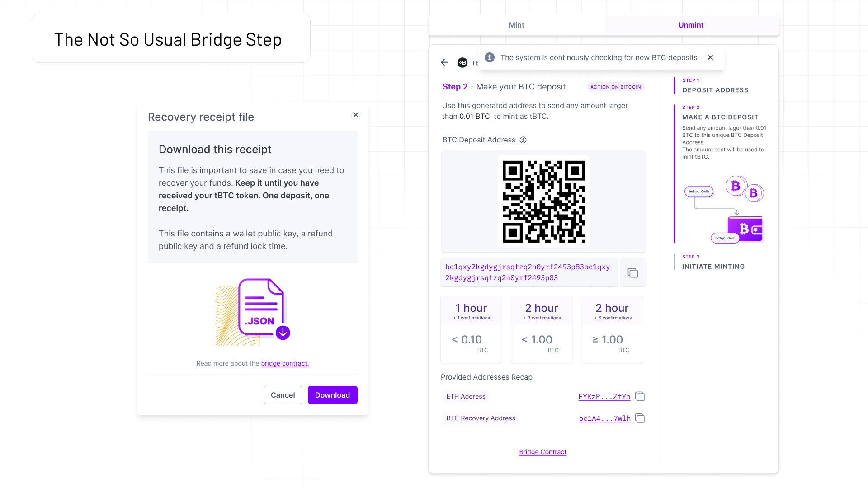Click the back arrow icon
The width and height of the screenshot is (868, 488).
click(x=444, y=62)
